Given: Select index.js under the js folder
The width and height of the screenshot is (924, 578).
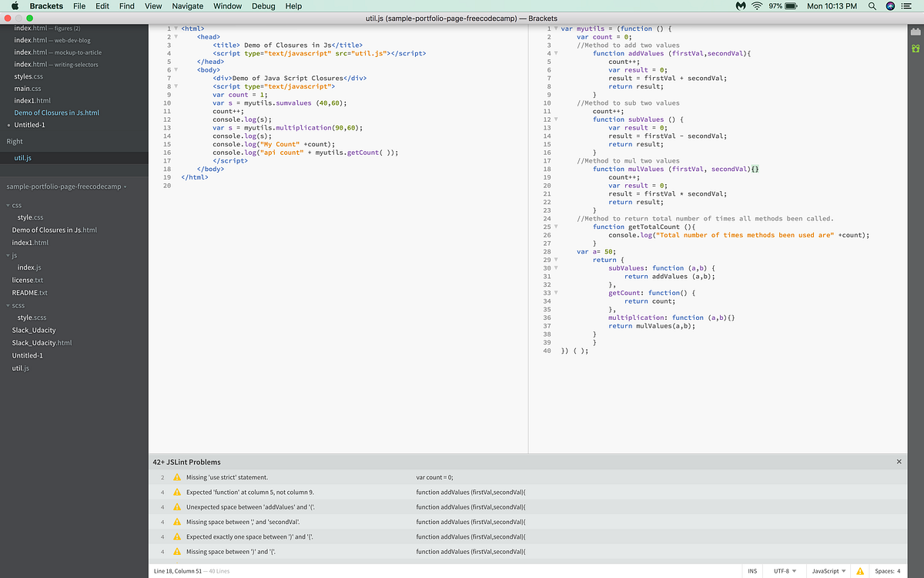Looking at the screenshot, I should [x=29, y=267].
